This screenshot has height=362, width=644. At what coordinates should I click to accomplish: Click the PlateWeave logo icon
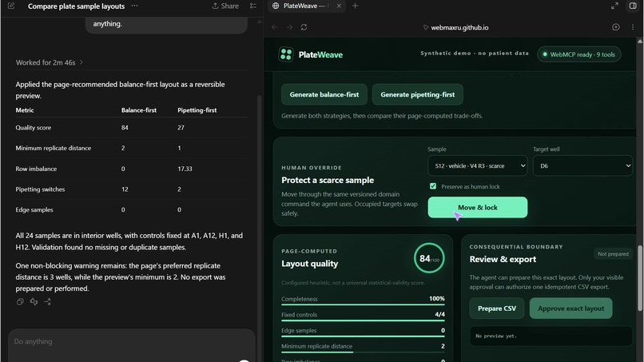(x=286, y=54)
